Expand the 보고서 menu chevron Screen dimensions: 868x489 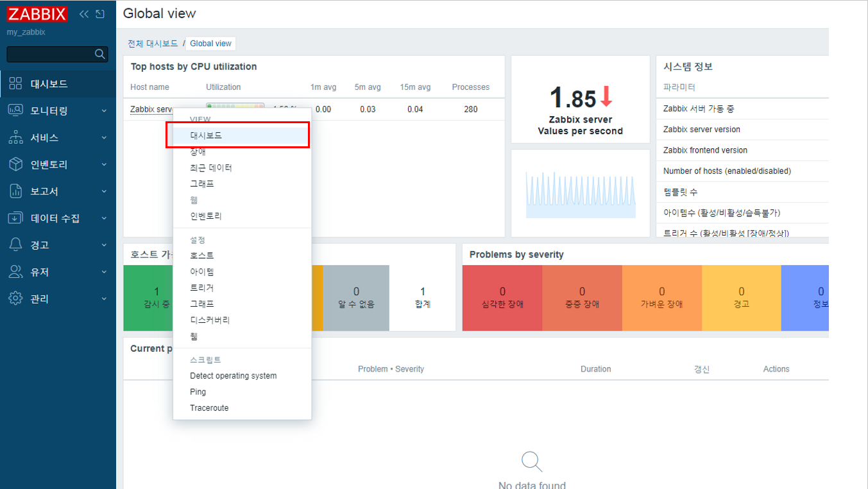[104, 192]
